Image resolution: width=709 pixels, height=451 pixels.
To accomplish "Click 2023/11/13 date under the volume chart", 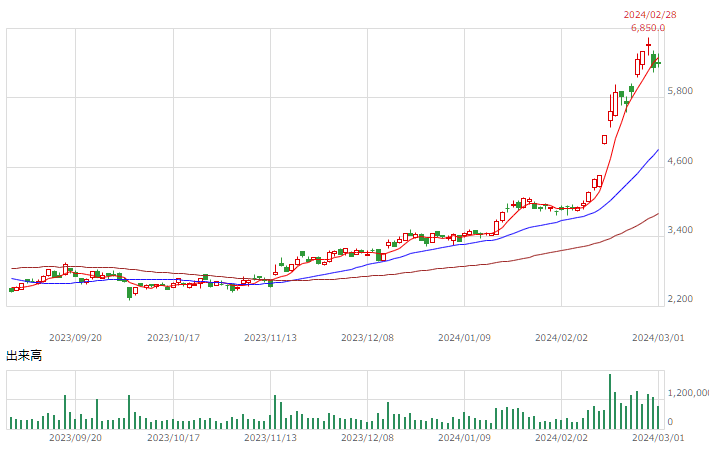I will point(270,438).
